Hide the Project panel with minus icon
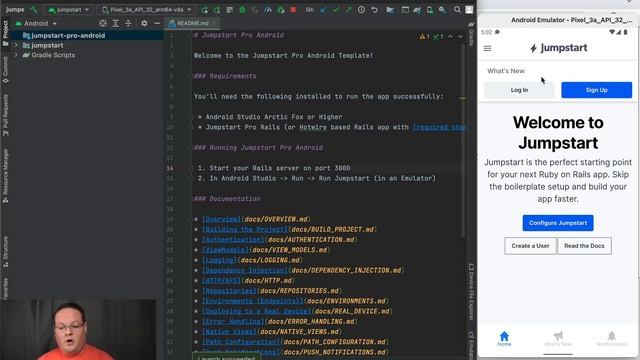The width and height of the screenshot is (640, 360). point(157,24)
